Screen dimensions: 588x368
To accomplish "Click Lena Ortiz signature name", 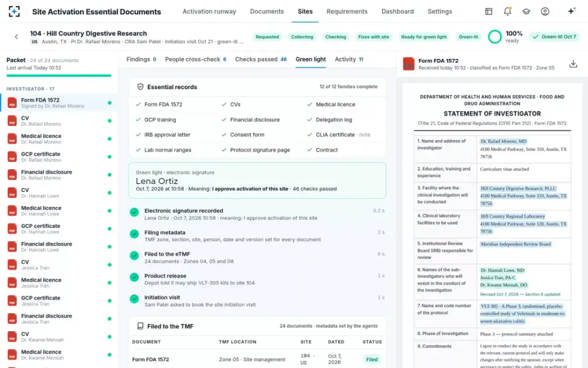I will pos(157,181).
